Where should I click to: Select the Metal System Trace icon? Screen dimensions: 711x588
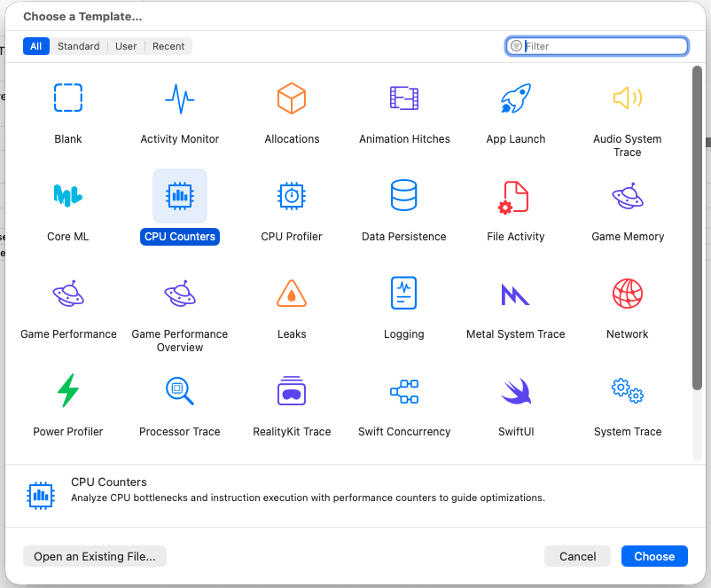point(515,294)
